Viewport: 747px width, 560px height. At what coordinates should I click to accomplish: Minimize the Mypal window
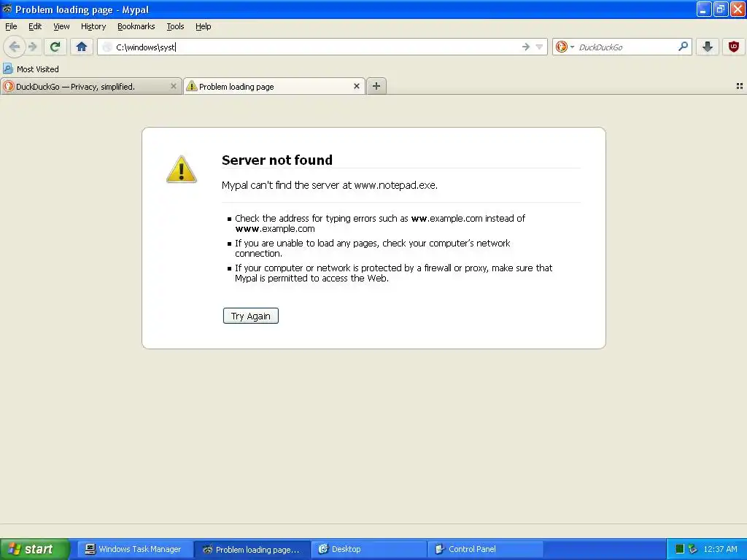[x=704, y=9]
